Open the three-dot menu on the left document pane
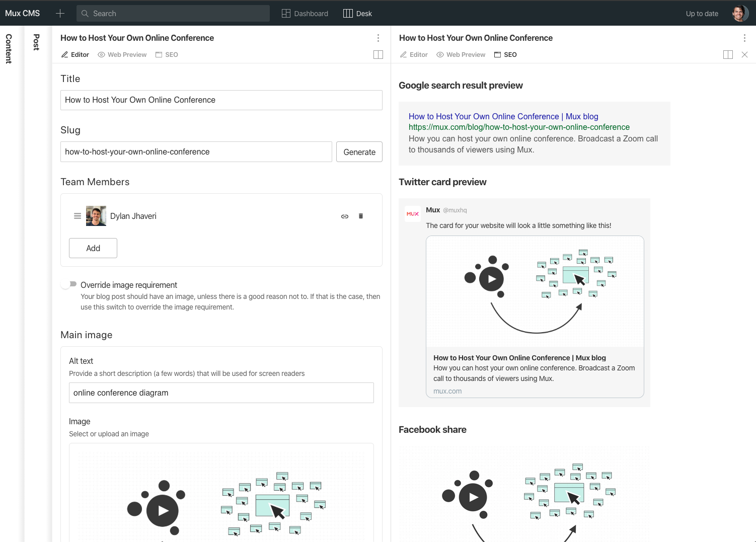Screen dimensions: 756x542 (378, 38)
